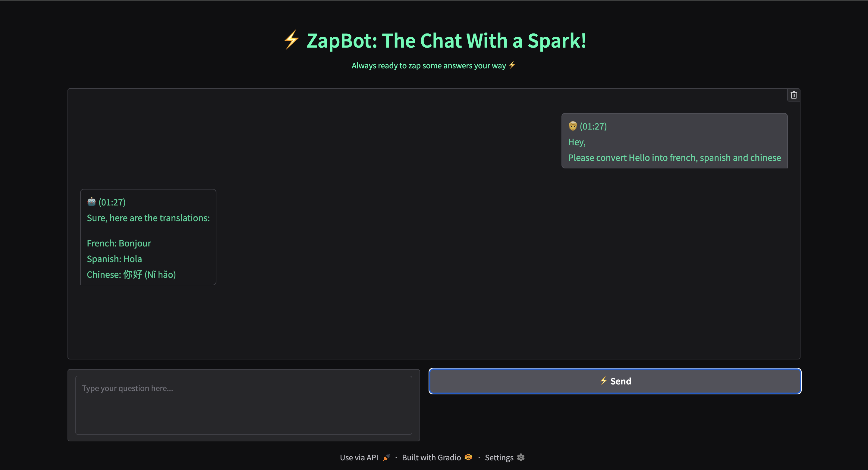Click the ZapBot title heading
The width and height of the screenshot is (868, 470).
434,40
